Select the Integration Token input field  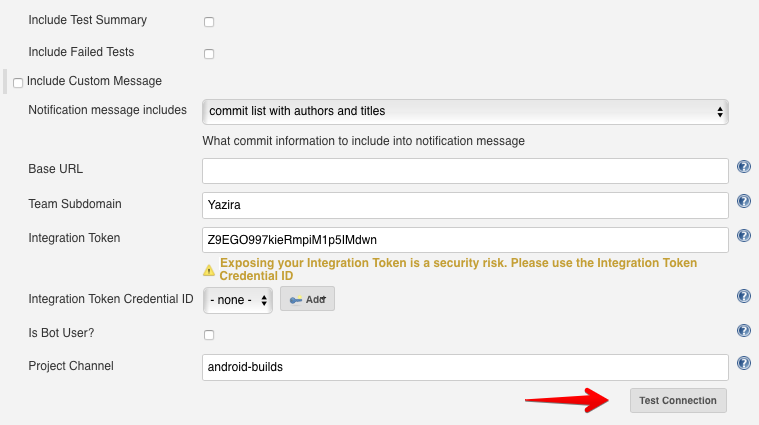(x=465, y=240)
